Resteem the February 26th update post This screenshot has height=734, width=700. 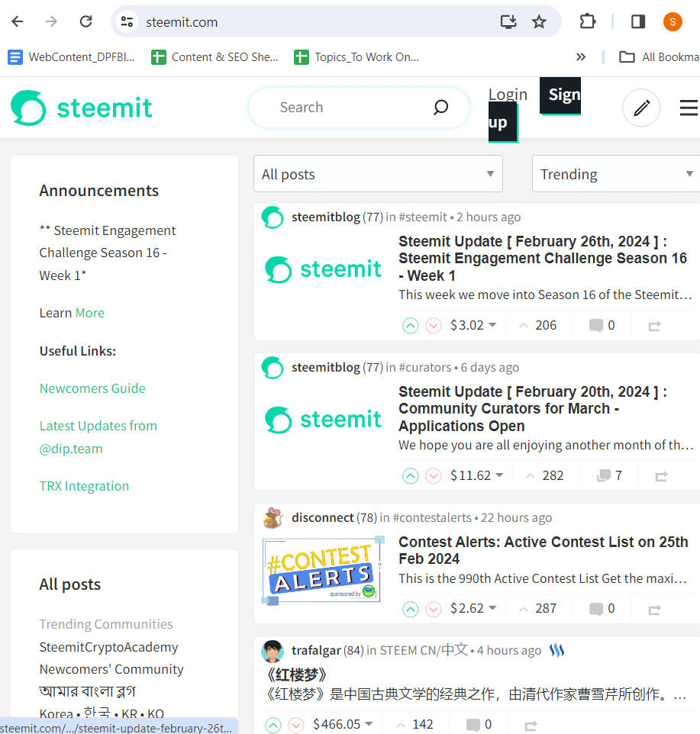tap(654, 326)
